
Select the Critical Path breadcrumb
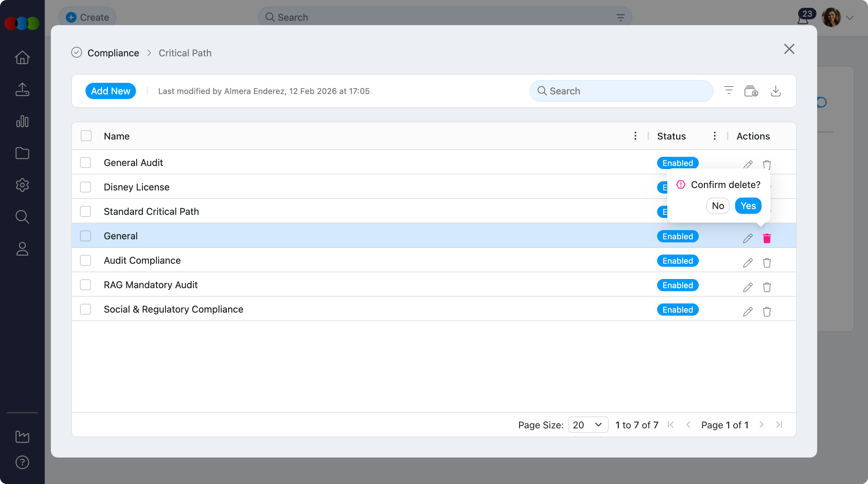tap(185, 53)
